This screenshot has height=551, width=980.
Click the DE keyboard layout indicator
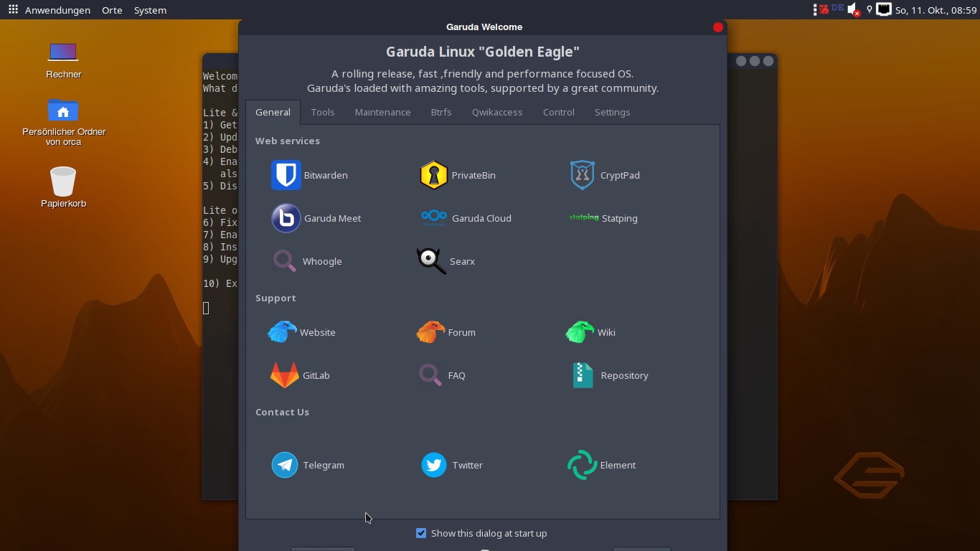pyautogui.click(x=837, y=9)
